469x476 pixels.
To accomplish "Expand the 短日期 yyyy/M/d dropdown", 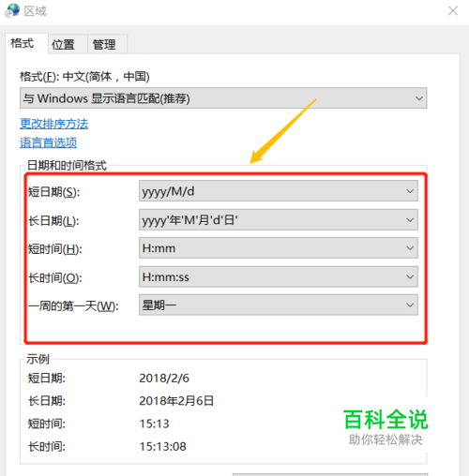I will pos(279,191).
